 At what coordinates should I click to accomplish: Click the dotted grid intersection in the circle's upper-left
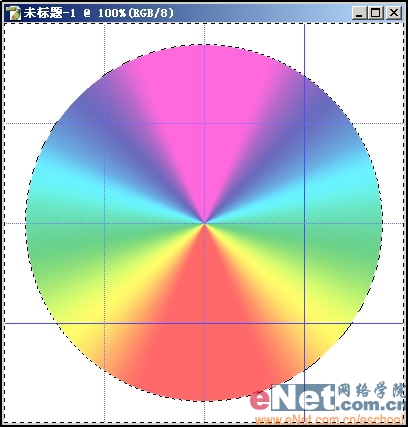(x=105, y=123)
